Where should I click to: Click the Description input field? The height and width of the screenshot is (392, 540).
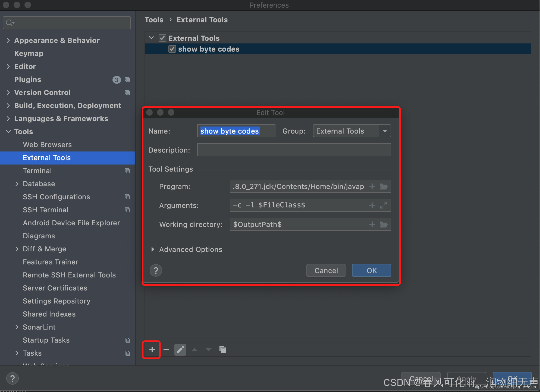tap(294, 150)
